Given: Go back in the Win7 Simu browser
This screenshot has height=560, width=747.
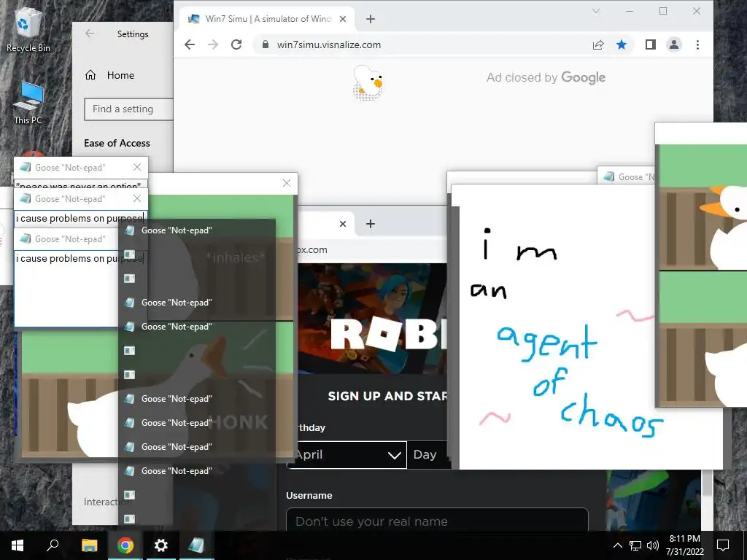Looking at the screenshot, I should [190, 44].
